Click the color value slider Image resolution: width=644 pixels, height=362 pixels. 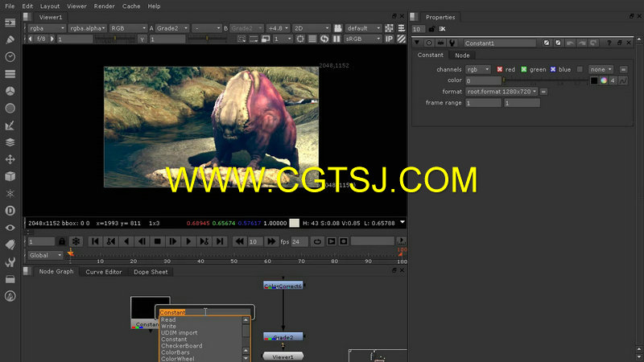pyautogui.click(x=545, y=80)
